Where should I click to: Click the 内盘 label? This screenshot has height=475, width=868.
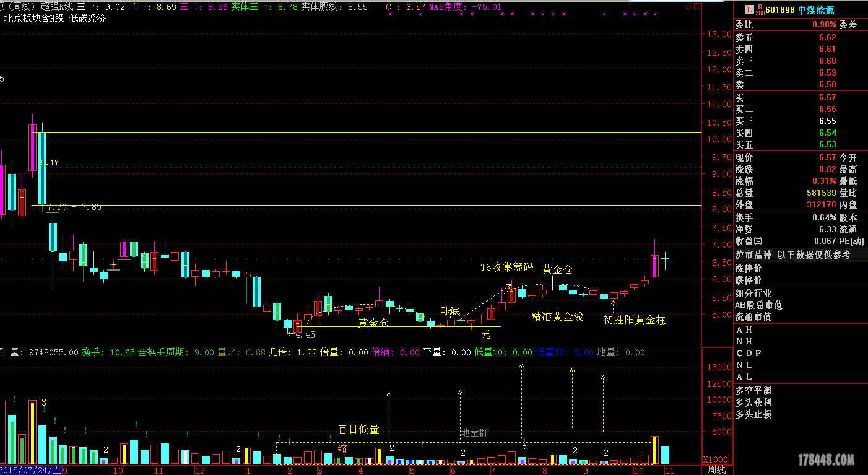click(848, 205)
